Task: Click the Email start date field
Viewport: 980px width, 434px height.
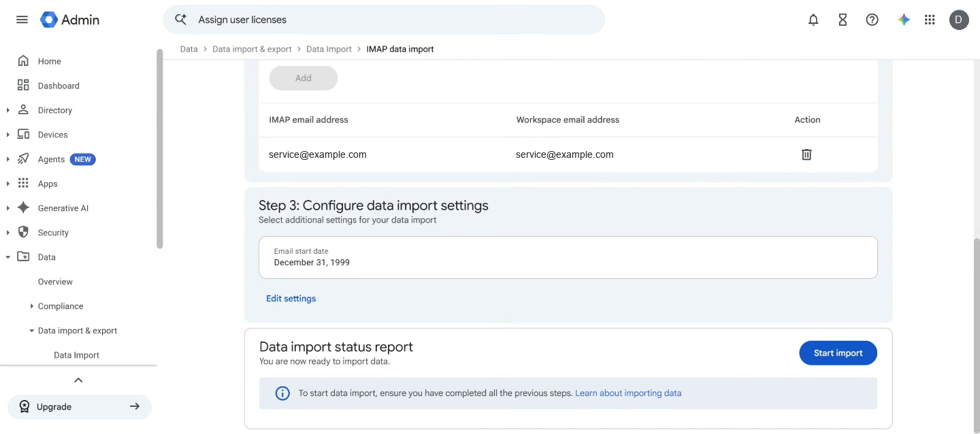Action: (568, 257)
